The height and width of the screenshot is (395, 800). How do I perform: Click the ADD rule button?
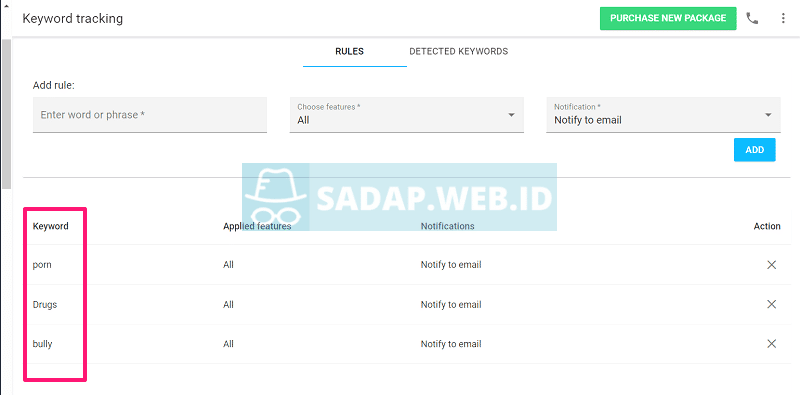pyautogui.click(x=755, y=150)
